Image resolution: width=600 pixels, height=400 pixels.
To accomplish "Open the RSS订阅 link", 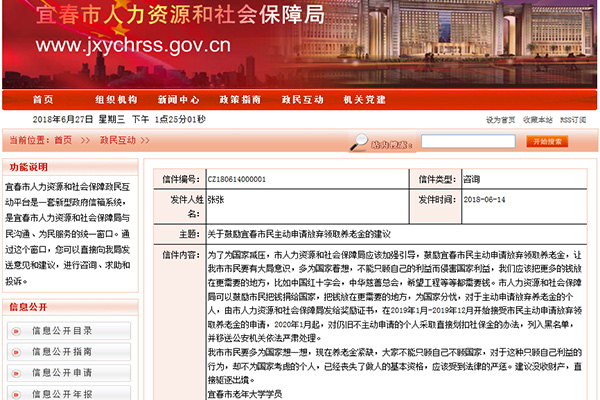I will pyautogui.click(x=573, y=120).
